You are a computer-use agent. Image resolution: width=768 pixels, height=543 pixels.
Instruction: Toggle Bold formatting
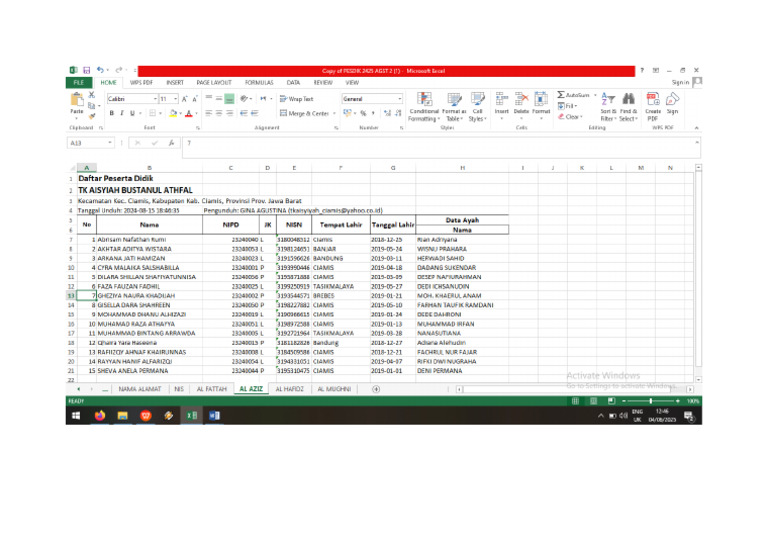pyautogui.click(x=112, y=113)
